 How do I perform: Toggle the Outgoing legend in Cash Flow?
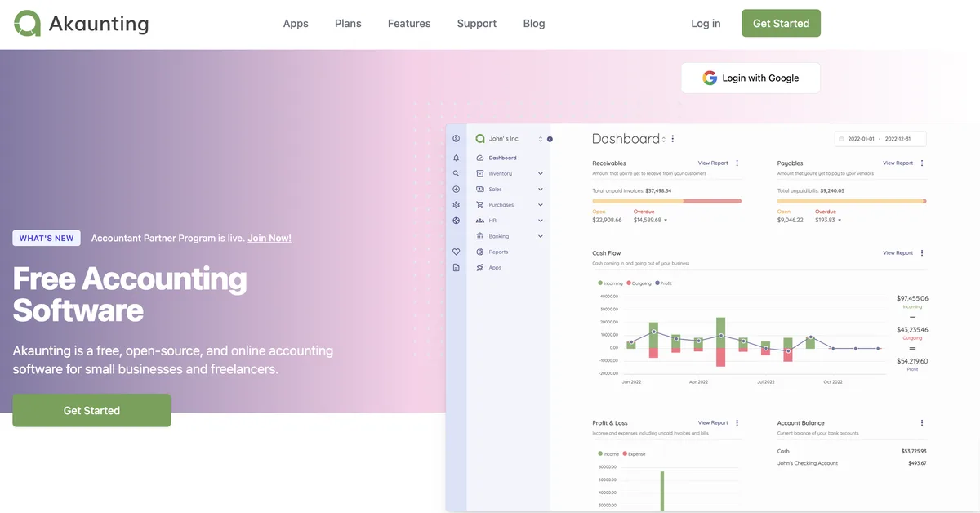(639, 283)
